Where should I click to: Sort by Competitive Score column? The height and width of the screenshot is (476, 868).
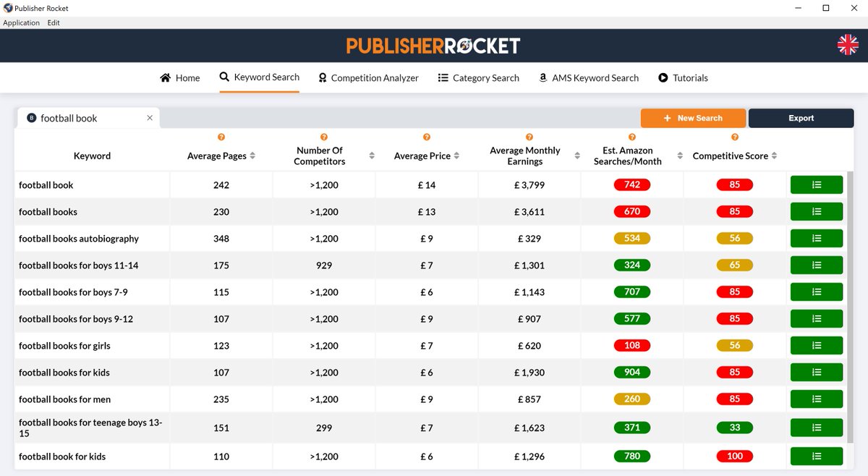[x=774, y=156]
